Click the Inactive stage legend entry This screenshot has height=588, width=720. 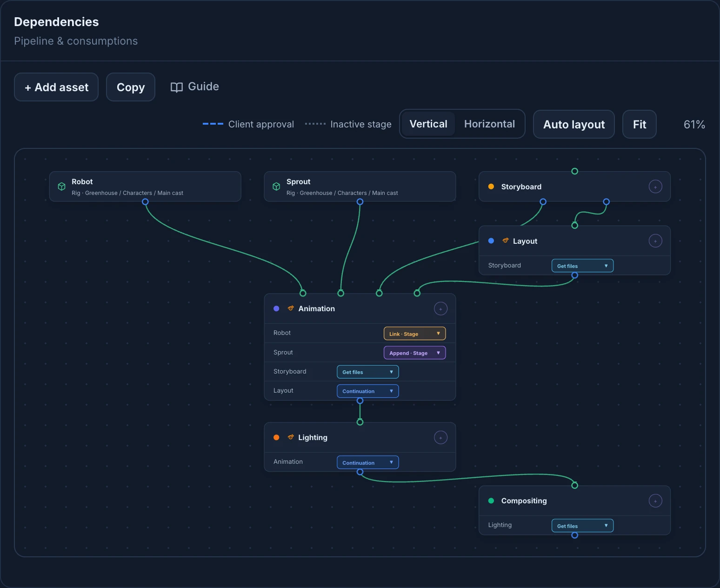tap(348, 124)
